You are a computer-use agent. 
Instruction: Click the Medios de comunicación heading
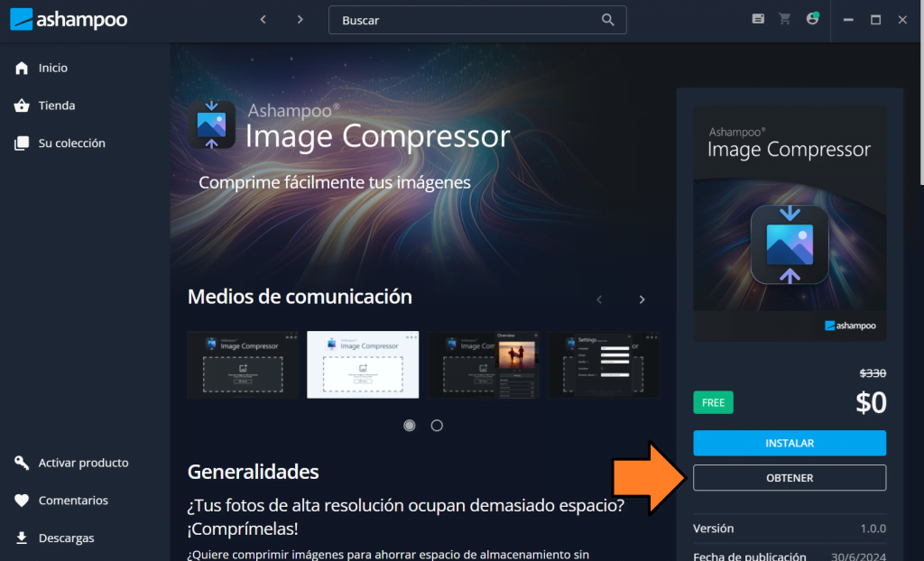[x=300, y=297]
